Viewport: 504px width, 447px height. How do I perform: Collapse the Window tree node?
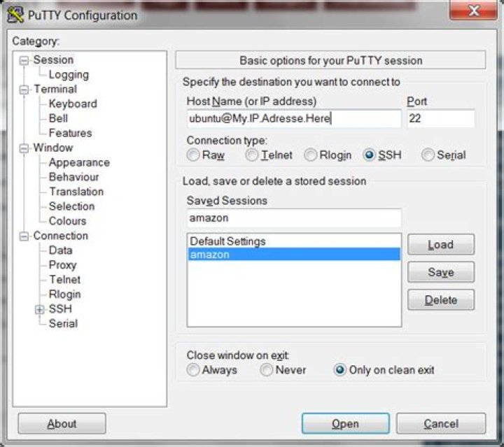(x=24, y=148)
